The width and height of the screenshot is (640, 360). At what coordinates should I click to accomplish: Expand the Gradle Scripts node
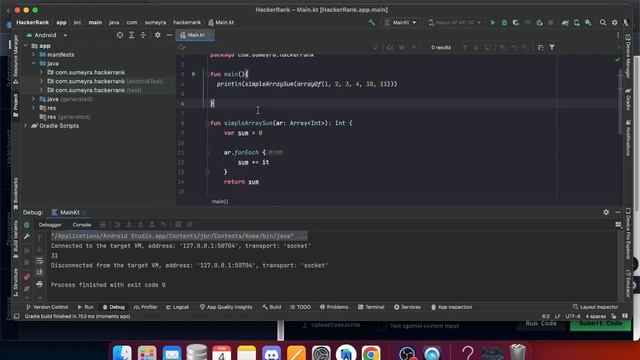(26, 126)
